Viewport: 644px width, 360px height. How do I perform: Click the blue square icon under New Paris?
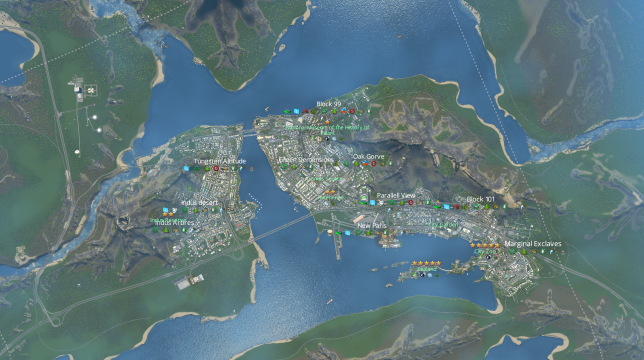pos(347,233)
